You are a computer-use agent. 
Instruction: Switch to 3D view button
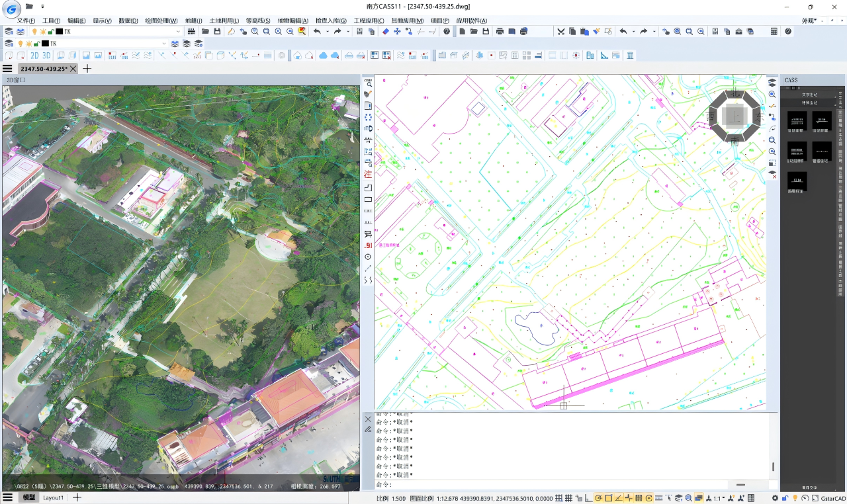pyautogui.click(x=46, y=56)
